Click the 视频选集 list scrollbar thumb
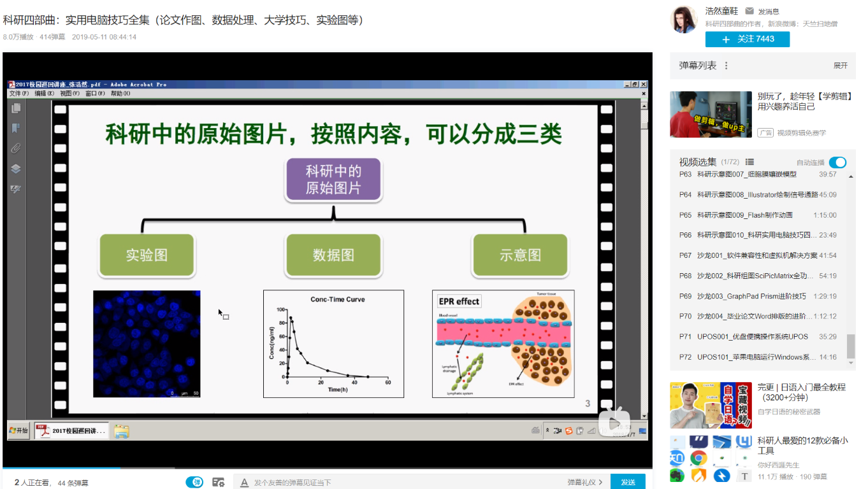Image resolution: width=868 pixels, height=489 pixels. click(x=851, y=346)
